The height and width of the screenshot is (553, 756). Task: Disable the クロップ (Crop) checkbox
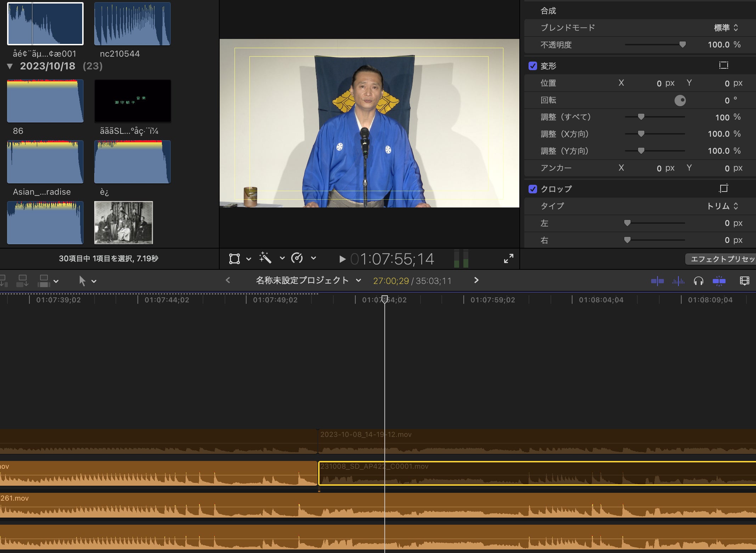532,189
